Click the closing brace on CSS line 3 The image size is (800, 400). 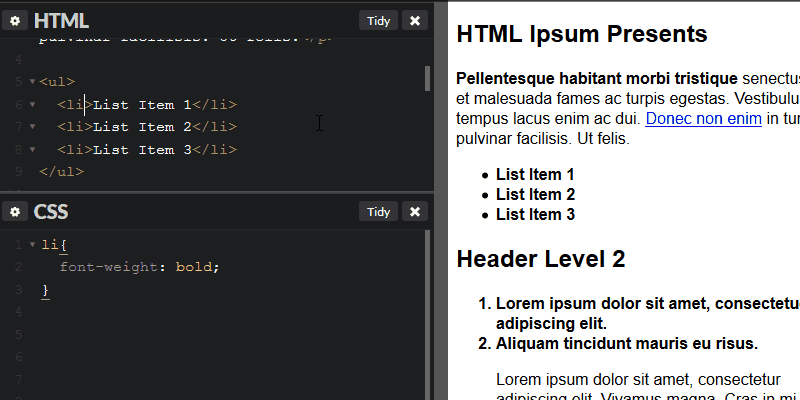[45, 290]
